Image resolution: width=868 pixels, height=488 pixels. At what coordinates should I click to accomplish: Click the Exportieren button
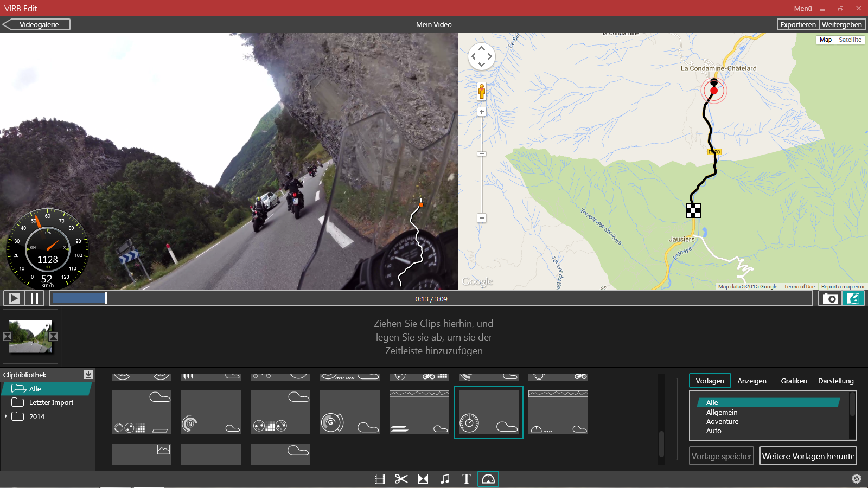tap(798, 24)
